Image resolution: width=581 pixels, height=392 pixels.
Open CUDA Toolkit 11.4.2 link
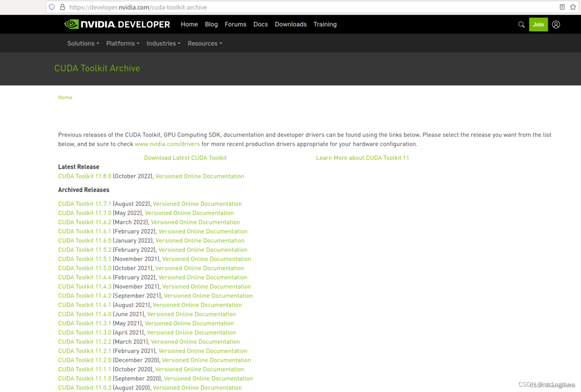point(85,296)
